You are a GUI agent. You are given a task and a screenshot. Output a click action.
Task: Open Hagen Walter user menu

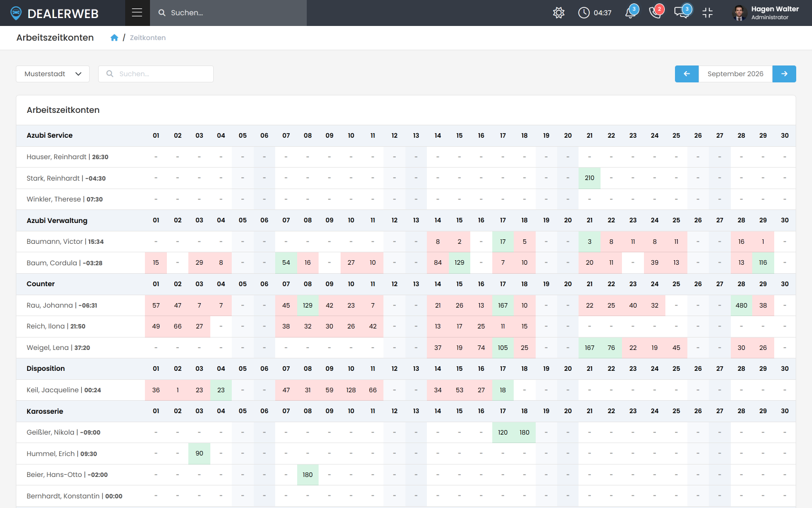click(x=766, y=13)
